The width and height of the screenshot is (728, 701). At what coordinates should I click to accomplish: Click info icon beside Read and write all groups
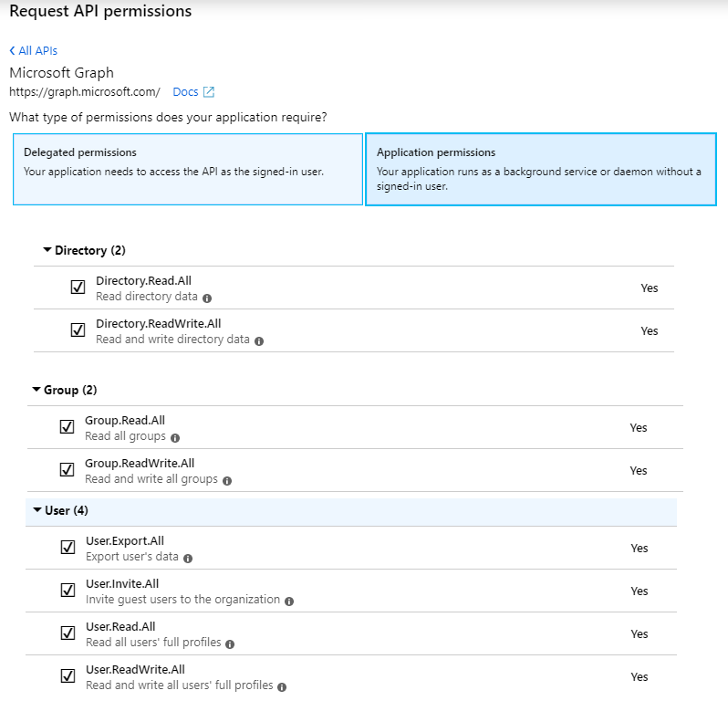pos(227,480)
